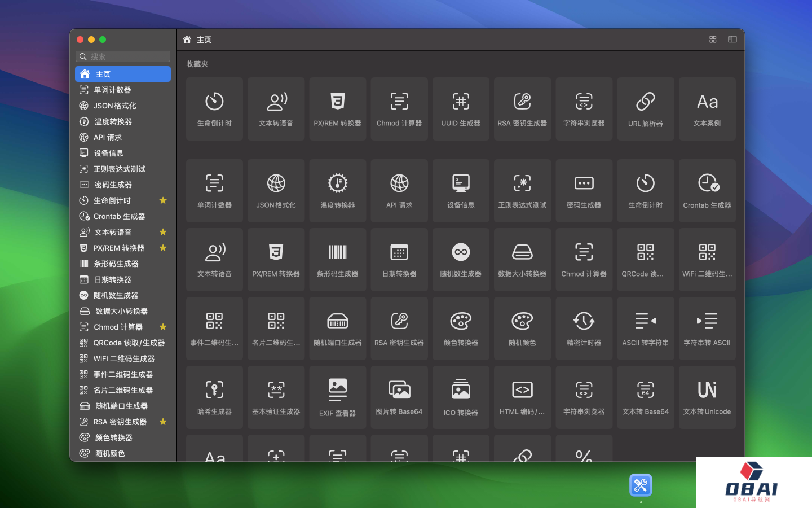812x508 pixels.
Task: Open 条形码生成器 from the sidebar
Action: pos(123,264)
